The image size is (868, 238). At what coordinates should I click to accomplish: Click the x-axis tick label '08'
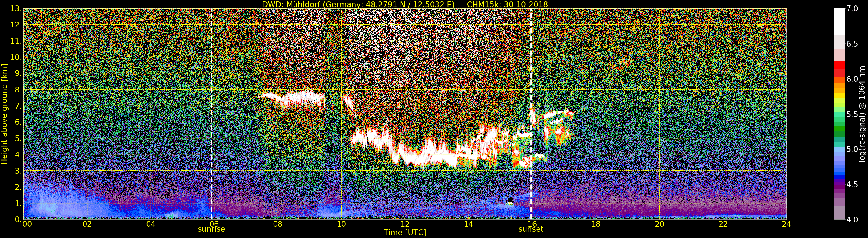(x=278, y=224)
